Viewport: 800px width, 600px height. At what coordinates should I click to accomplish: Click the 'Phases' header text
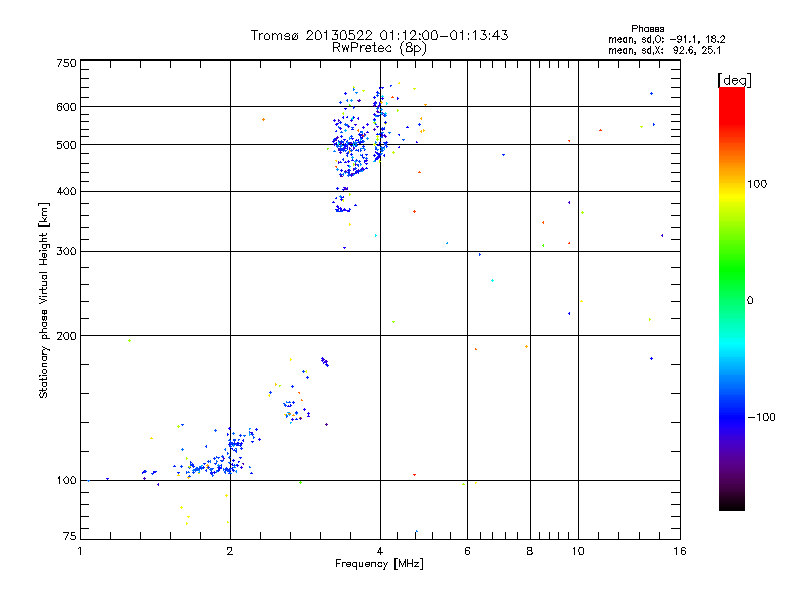647,29
